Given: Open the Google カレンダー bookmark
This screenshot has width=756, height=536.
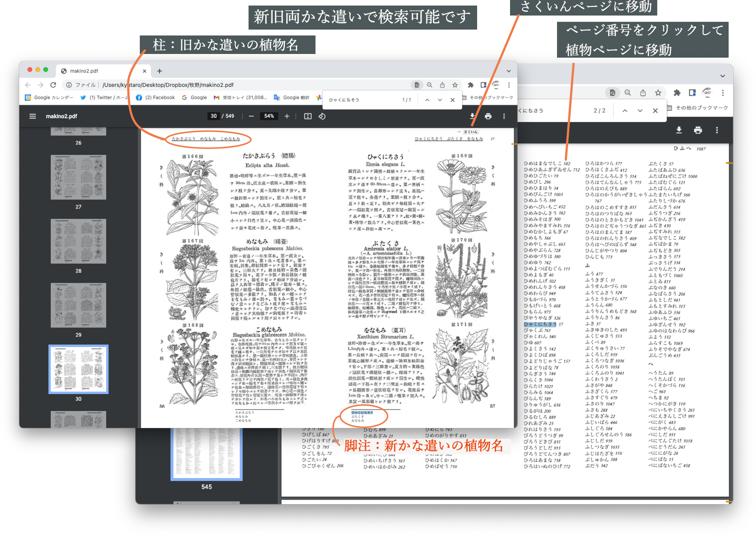Looking at the screenshot, I should [49, 98].
